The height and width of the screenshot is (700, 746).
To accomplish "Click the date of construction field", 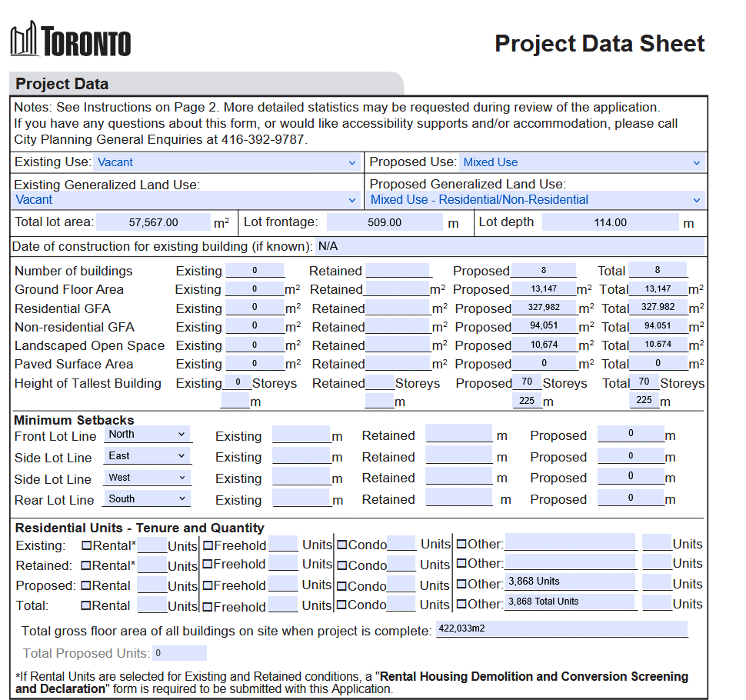I will coord(510,246).
